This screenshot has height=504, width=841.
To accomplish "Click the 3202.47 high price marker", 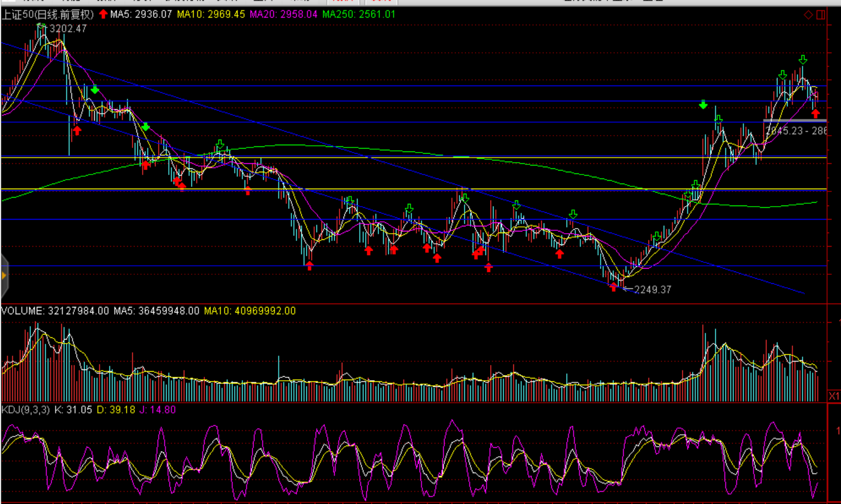I will [68, 29].
